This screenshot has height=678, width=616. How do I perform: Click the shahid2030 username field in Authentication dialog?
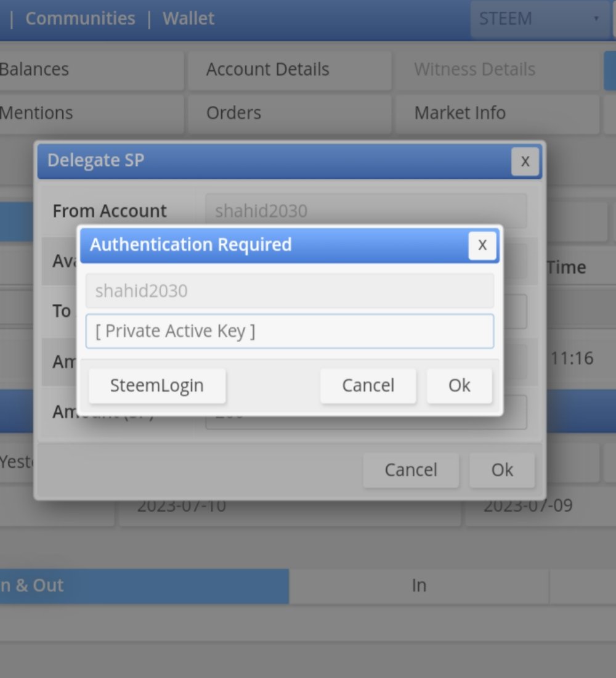290,290
